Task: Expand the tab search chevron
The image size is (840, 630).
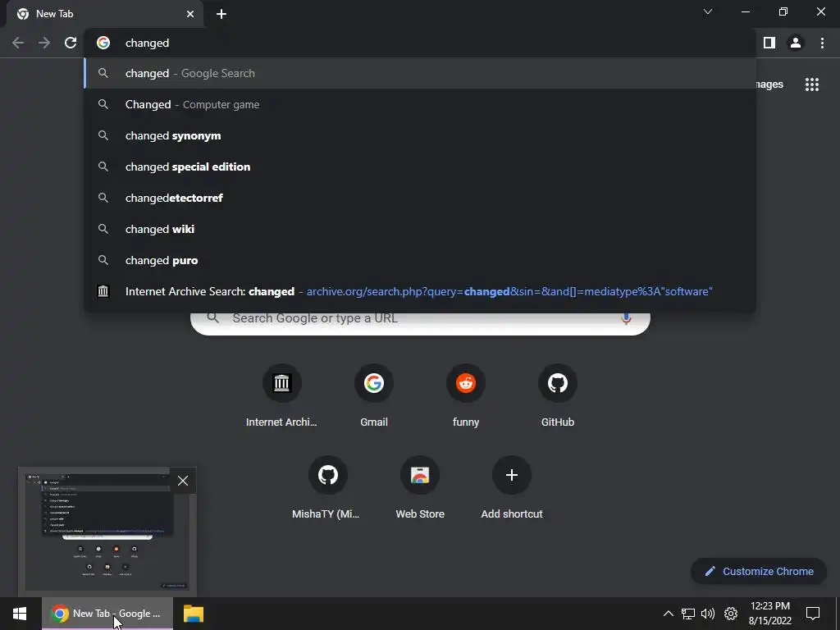Action: point(708,11)
